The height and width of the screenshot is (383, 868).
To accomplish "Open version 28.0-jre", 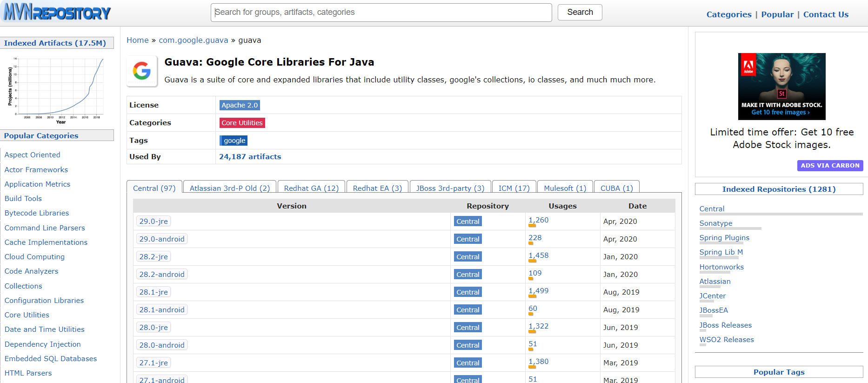I will (x=154, y=328).
